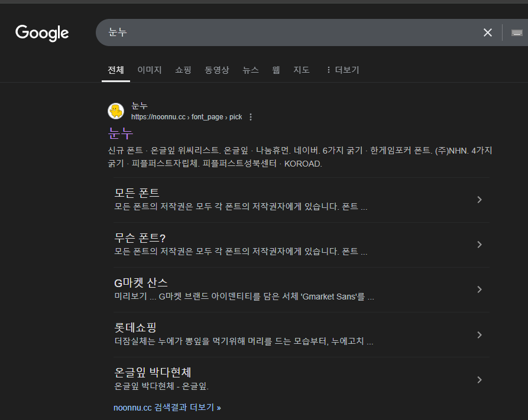
Task: Open the G마켓 산스 sitelink
Action: tap(141, 283)
